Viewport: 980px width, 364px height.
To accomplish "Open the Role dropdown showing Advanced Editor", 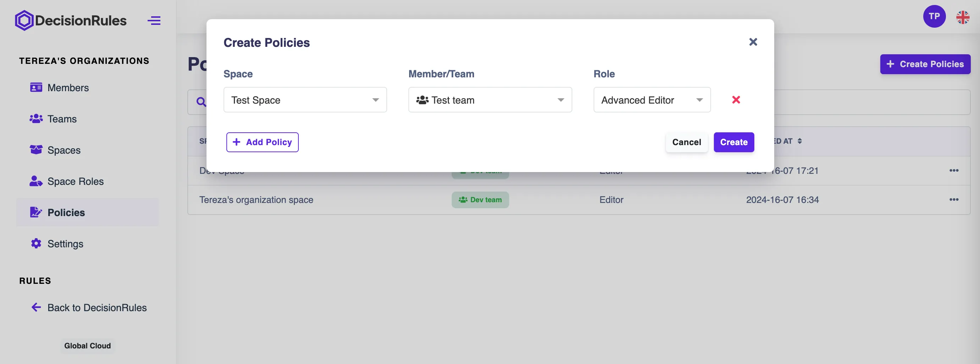I will (x=652, y=100).
